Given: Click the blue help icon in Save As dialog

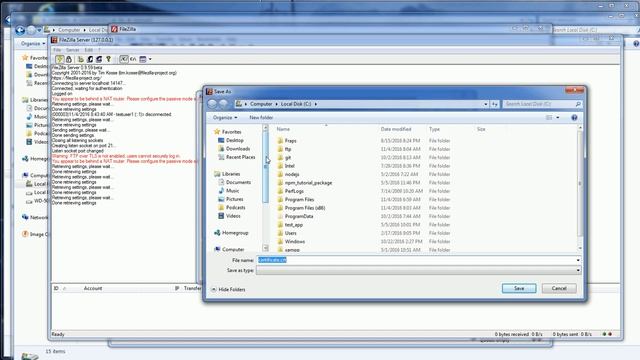Looking at the screenshot, I should coord(574,118).
